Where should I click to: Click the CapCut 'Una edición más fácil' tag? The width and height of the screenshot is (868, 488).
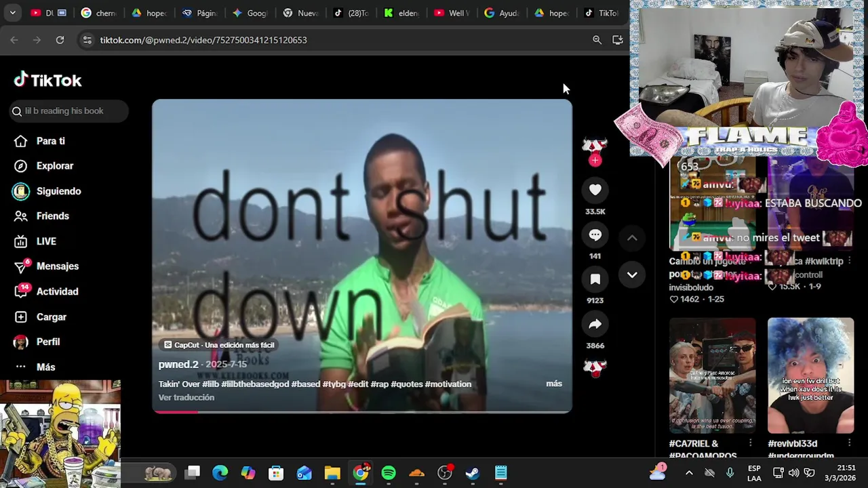point(219,345)
